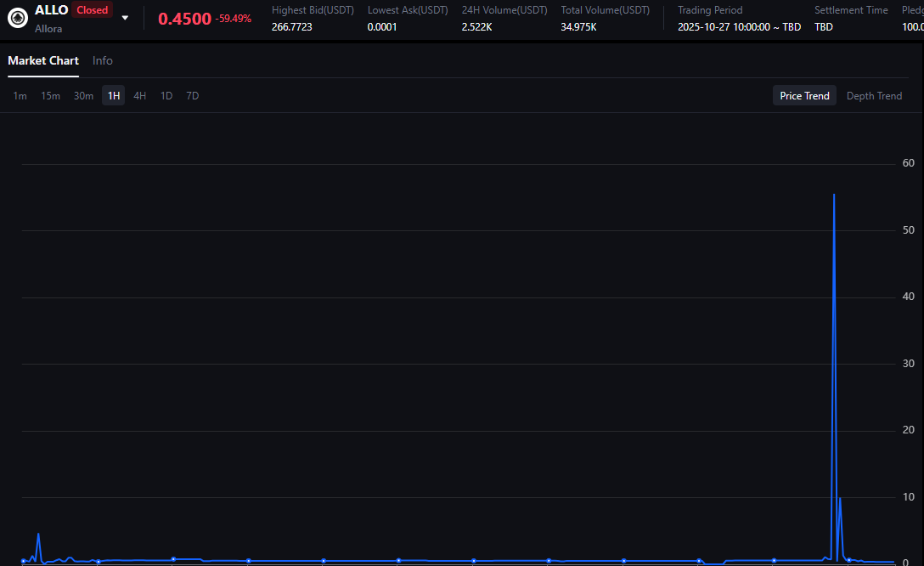
Task: Pick the 7D timeframe
Action: point(193,96)
